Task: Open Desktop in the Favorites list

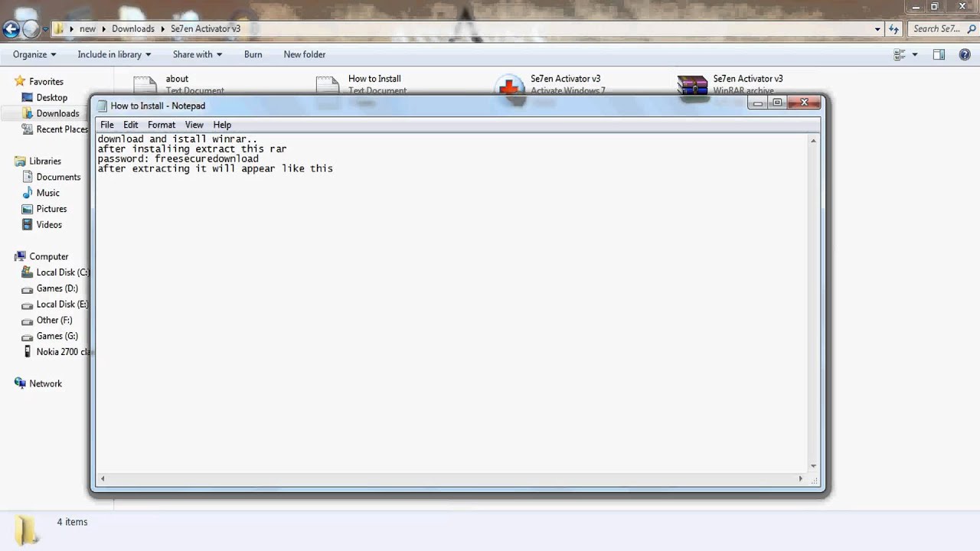Action: click(51, 98)
